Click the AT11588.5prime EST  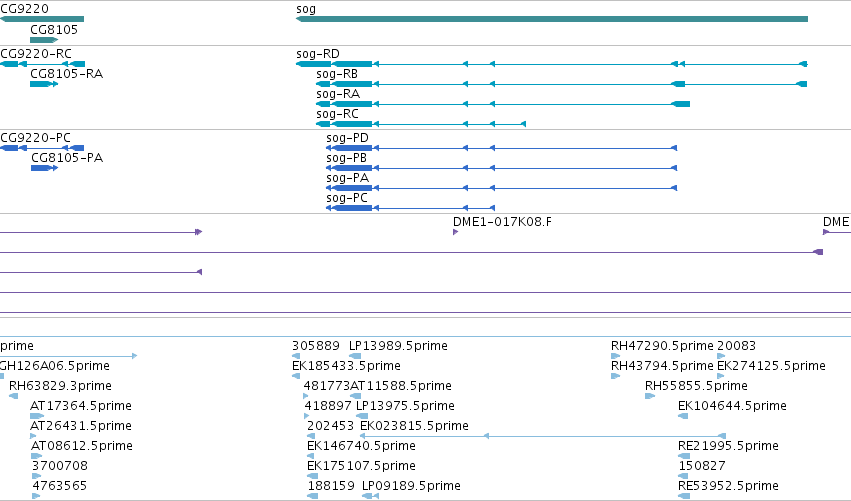coord(401,386)
